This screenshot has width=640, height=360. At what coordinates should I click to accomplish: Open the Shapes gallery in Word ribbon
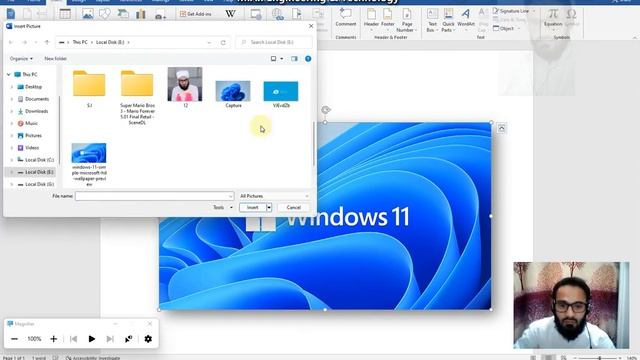(105, 14)
